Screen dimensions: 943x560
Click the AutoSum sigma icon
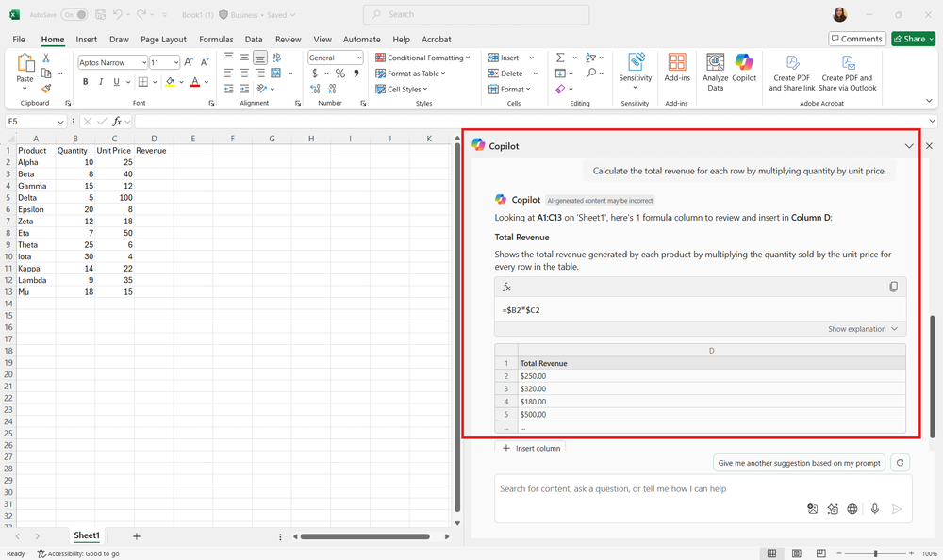tap(560, 58)
